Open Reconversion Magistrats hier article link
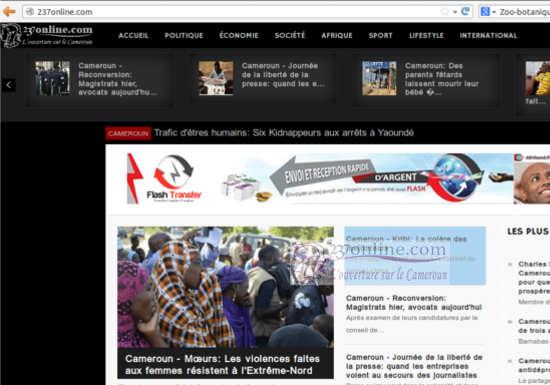Viewport: 550px width, 385px height. pos(414,303)
